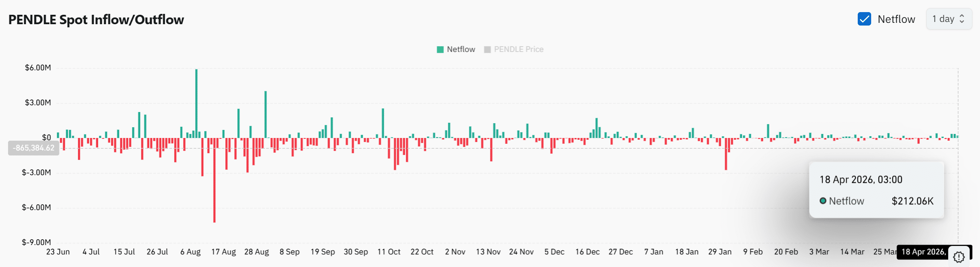
Task: Click the tallest green bar near 6 Aug
Action: pos(196,103)
